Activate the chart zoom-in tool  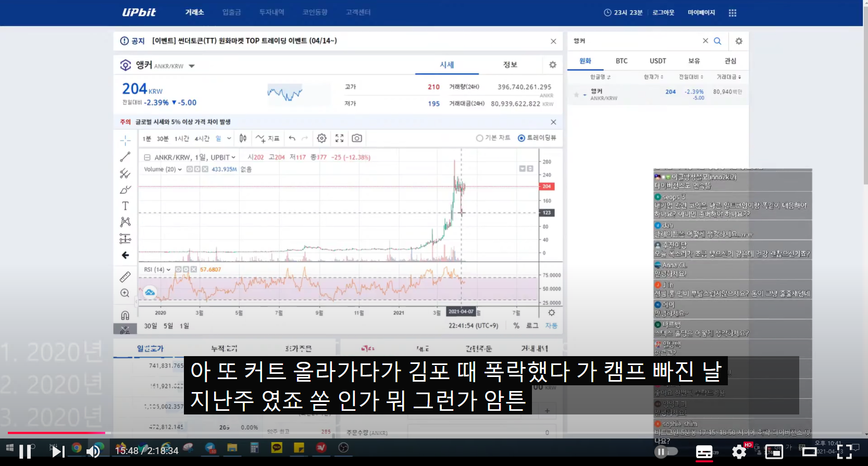tap(125, 293)
